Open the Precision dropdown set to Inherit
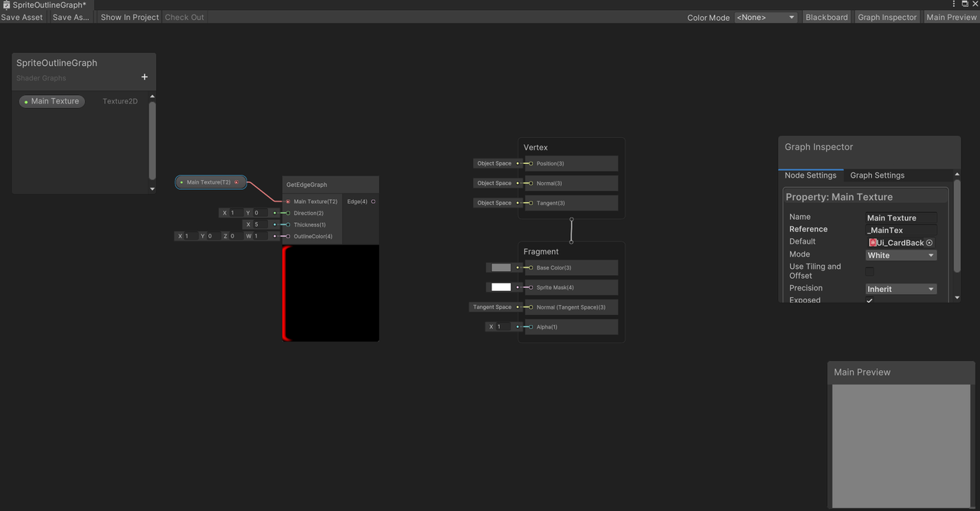The image size is (980, 511). click(900, 289)
